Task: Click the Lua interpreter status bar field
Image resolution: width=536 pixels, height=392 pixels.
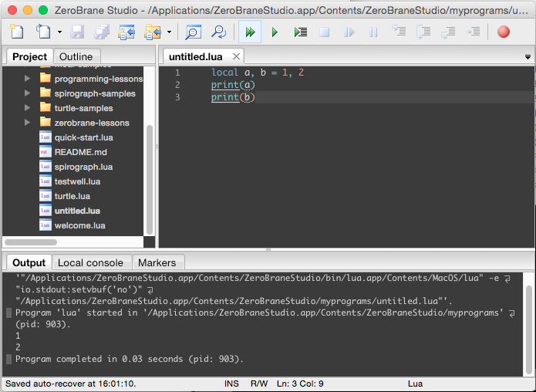Action: [x=415, y=384]
